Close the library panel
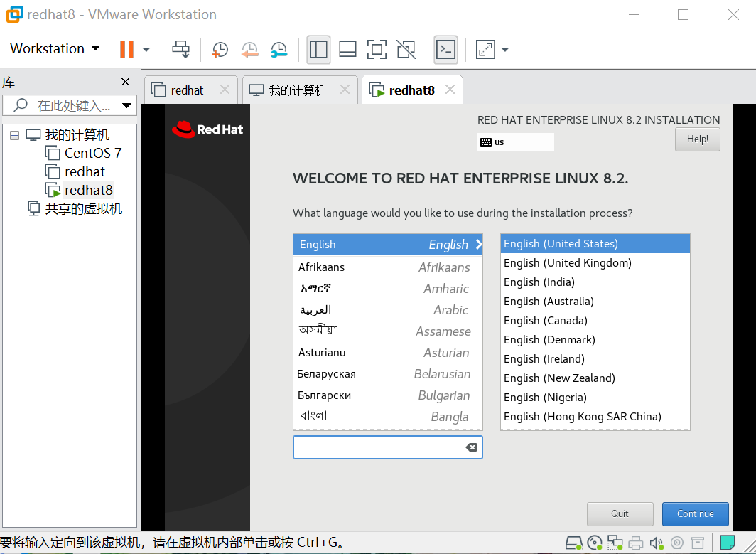 pos(125,82)
